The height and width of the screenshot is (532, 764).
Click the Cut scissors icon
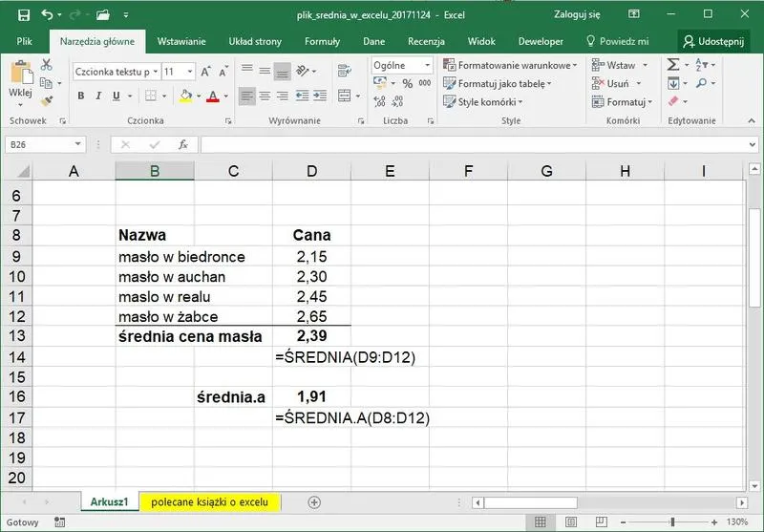45,65
